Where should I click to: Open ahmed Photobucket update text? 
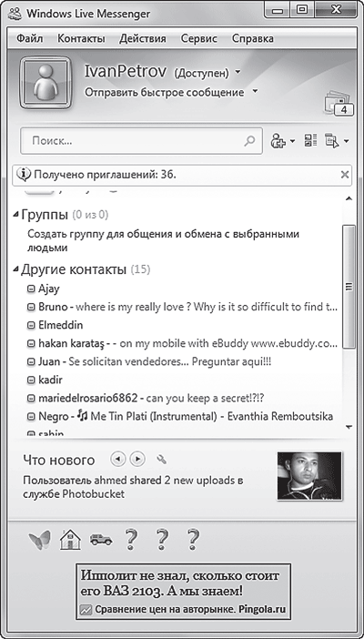point(133,487)
